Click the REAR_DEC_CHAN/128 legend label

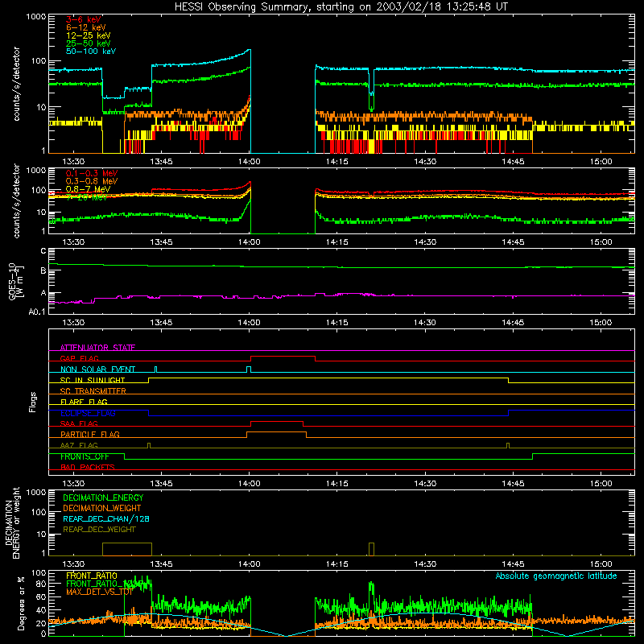(x=106, y=519)
